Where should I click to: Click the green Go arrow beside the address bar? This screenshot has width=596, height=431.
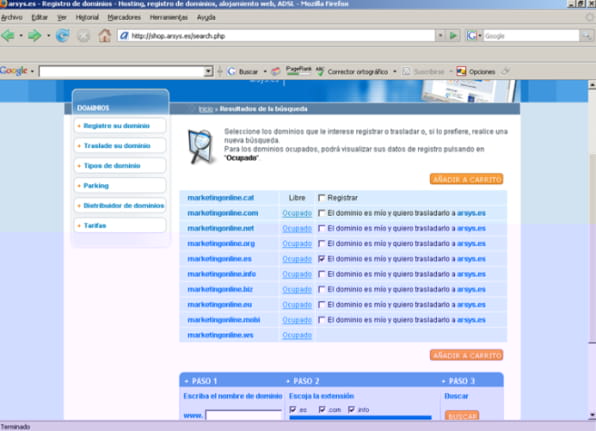(x=453, y=36)
